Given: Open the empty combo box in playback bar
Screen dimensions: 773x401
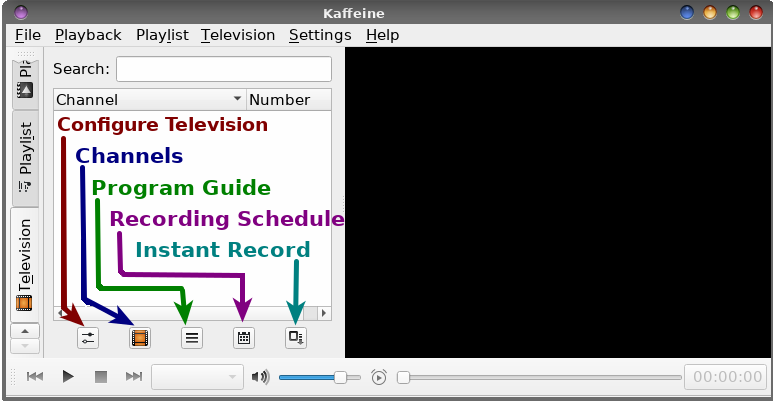Looking at the screenshot, I should (197, 377).
